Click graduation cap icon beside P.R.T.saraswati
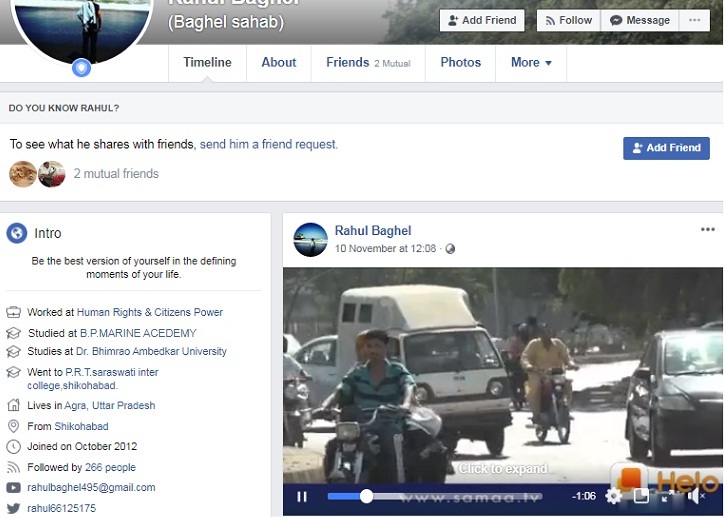The width and height of the screenshot is (724, 521). point(13,372)
